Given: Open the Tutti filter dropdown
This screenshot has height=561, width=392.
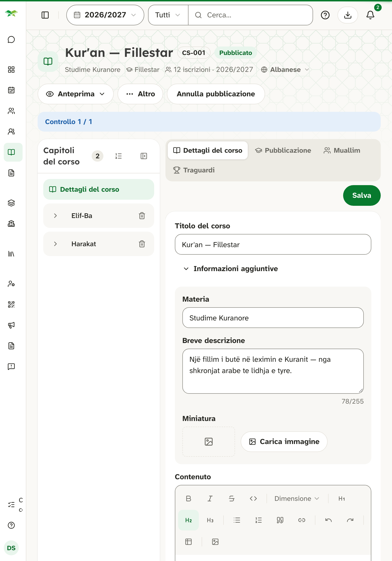Looking at the screenshot, I should tap(168, 15).
